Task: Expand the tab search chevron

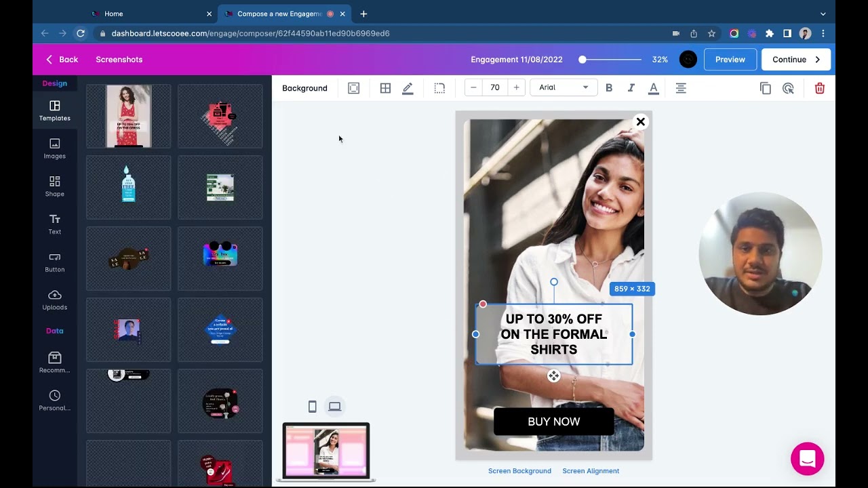Action: click(823, 14)
